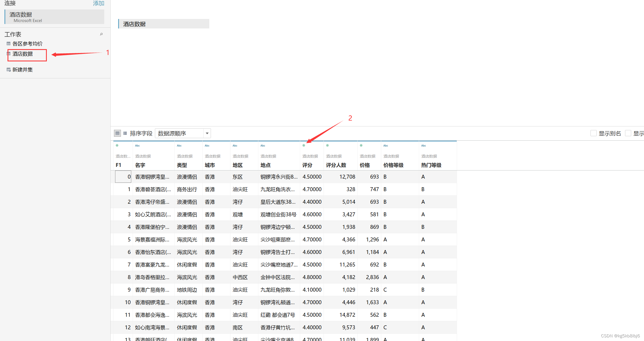Click the 热门等级 column header
644x341 pixels.
(x=431, y=165)
